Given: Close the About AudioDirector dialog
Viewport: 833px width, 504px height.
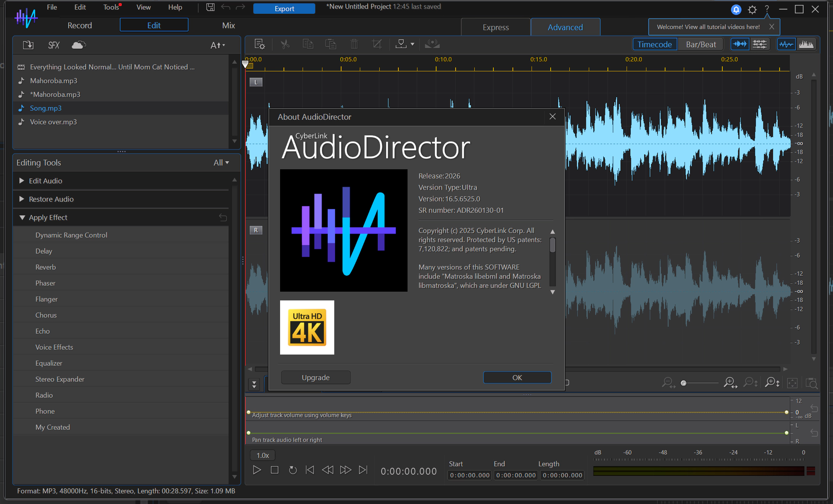Looking at the screenshot, I should (x=553, y=117).
